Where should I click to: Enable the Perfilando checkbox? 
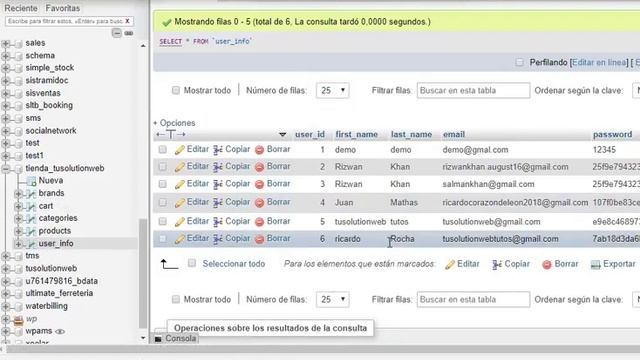[x=519, y=62]
